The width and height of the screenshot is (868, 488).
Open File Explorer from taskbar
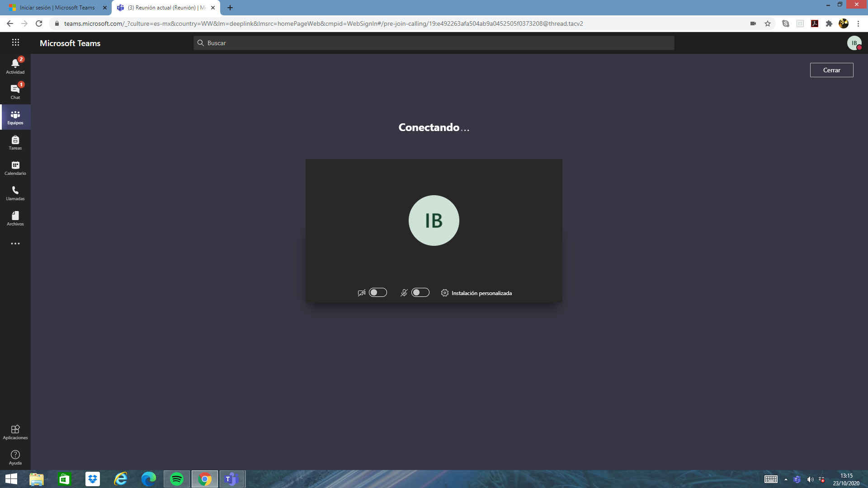click(37, 479)
